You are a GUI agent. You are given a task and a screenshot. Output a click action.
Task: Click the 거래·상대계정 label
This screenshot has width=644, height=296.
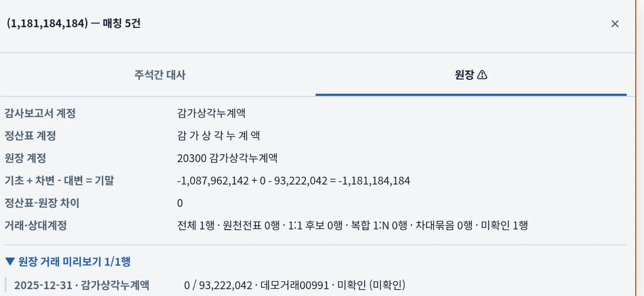[x=35, y=226]
